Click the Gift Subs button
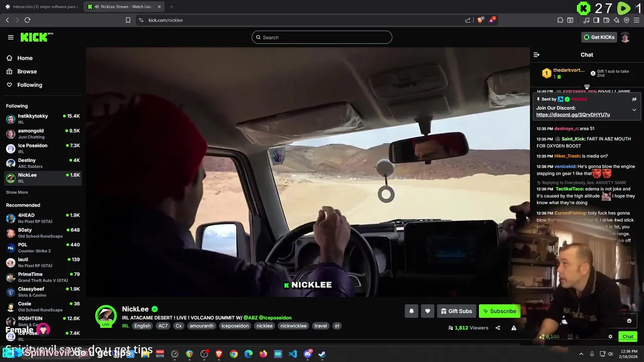This screenshot has width=644, height=362. click(x=456, y=311)
